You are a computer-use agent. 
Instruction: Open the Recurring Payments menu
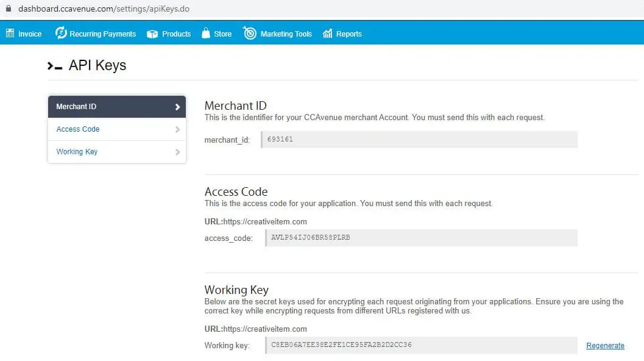tap(102, 34)
